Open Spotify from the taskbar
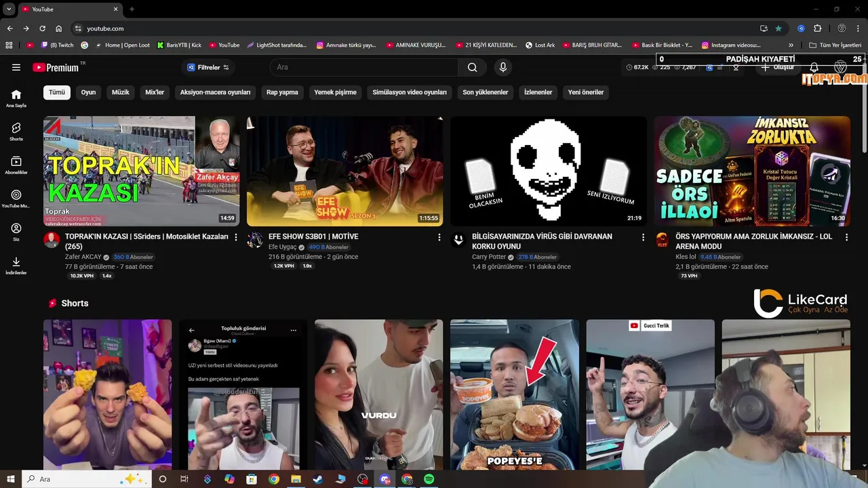The image size is (868, 488). click(429, 479)
